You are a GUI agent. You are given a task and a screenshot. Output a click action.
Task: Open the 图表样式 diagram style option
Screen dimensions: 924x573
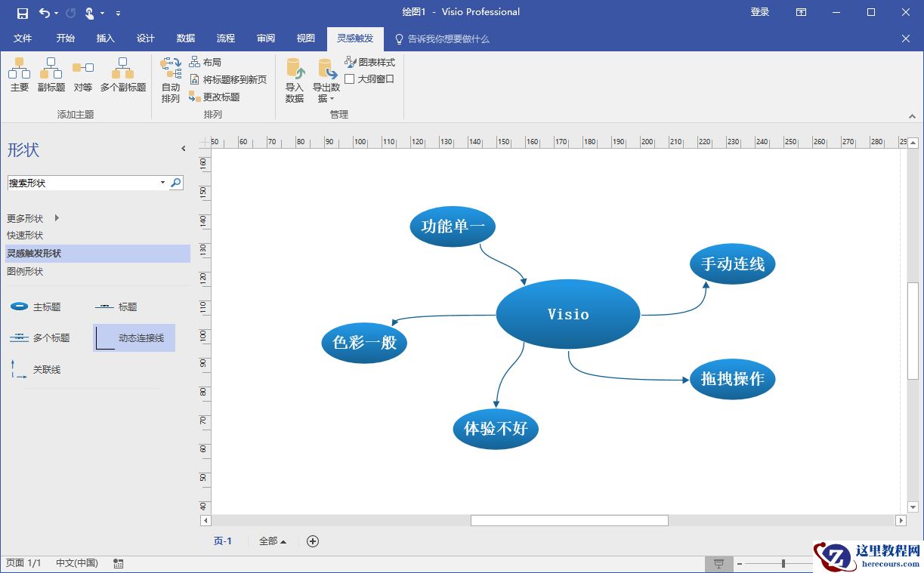(x=370, y=62)
